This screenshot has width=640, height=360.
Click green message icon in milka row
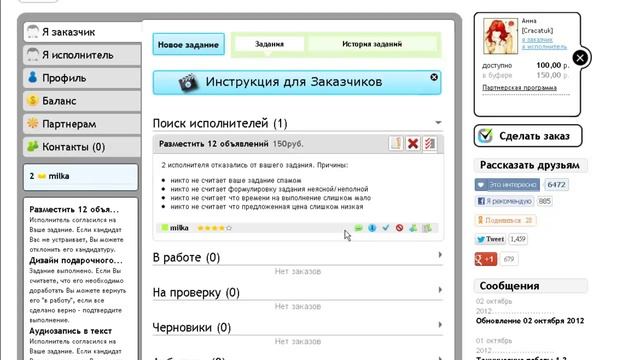pyautogui.click(x=358, y=228)
